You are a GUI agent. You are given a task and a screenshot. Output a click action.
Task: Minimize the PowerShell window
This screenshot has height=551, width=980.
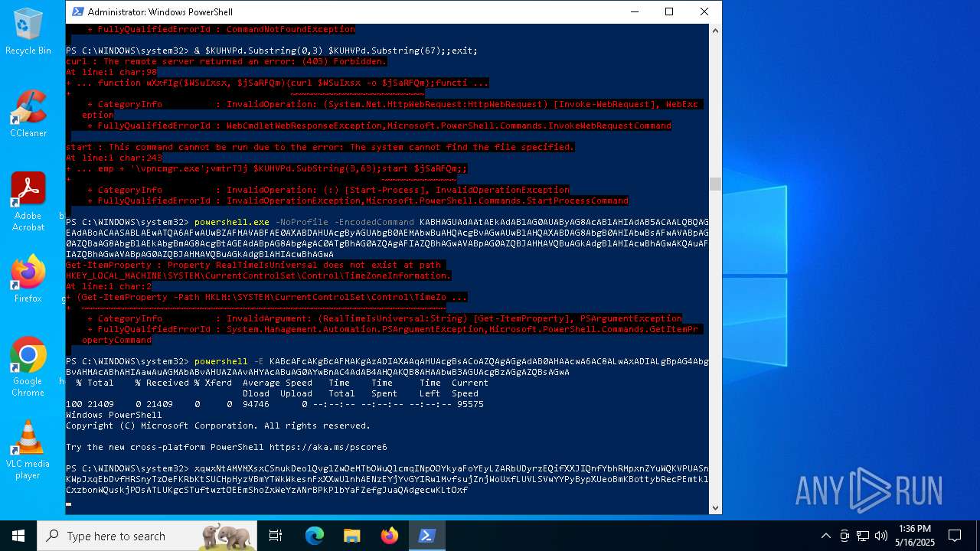(x=634, y=11)
